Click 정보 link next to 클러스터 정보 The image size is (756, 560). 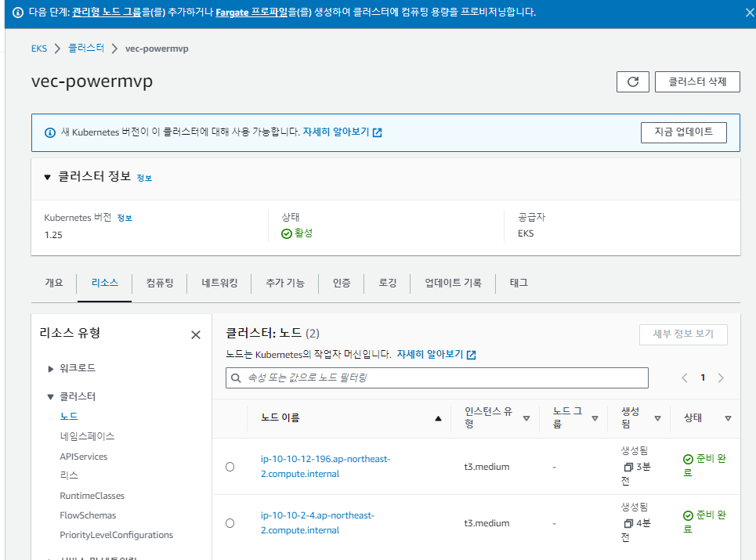coord(144,179)
